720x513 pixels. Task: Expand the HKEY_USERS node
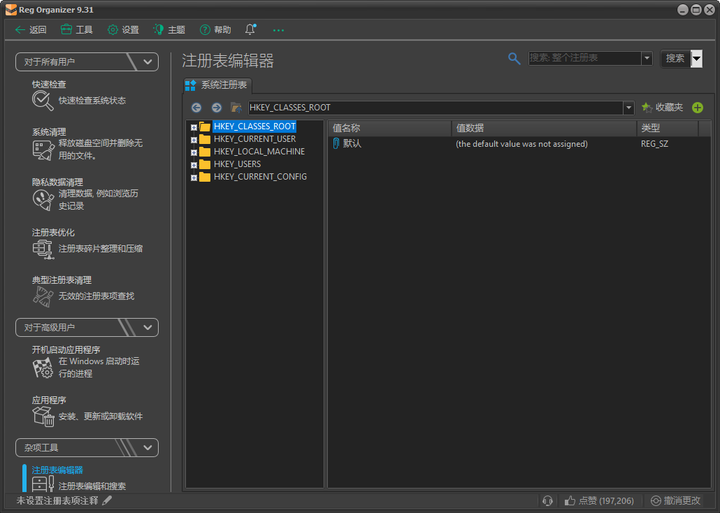pos(194,165)
